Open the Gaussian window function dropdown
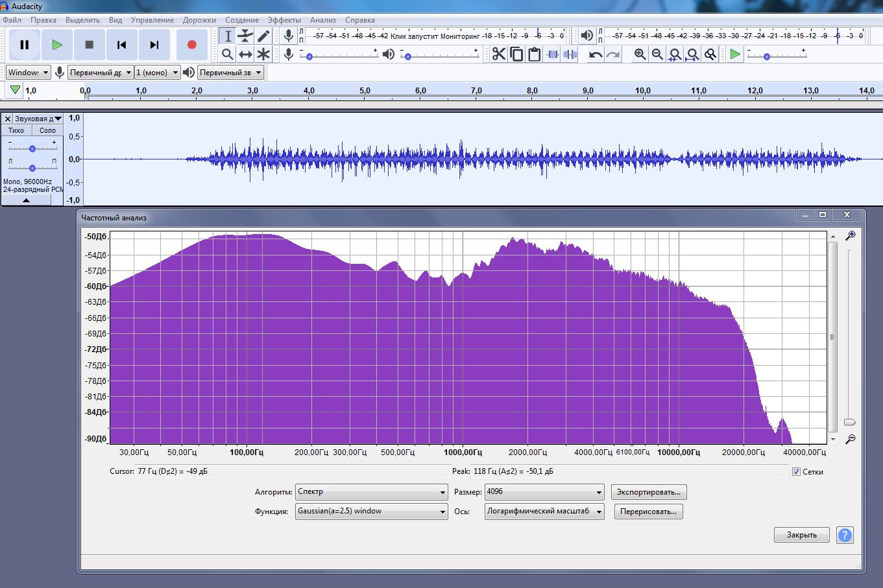The image size is (883, 588). pyautogui.click(x=371, y=512)
